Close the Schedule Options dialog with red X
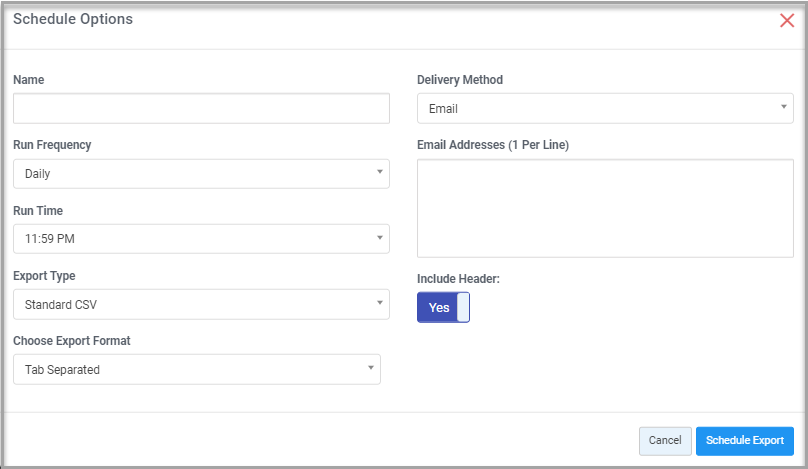 click(787, 21)
